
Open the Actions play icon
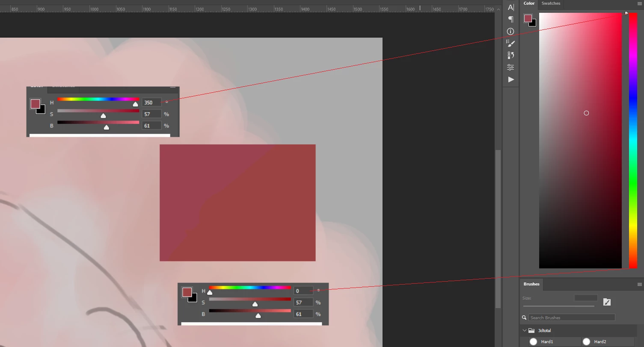coord(510,79)
